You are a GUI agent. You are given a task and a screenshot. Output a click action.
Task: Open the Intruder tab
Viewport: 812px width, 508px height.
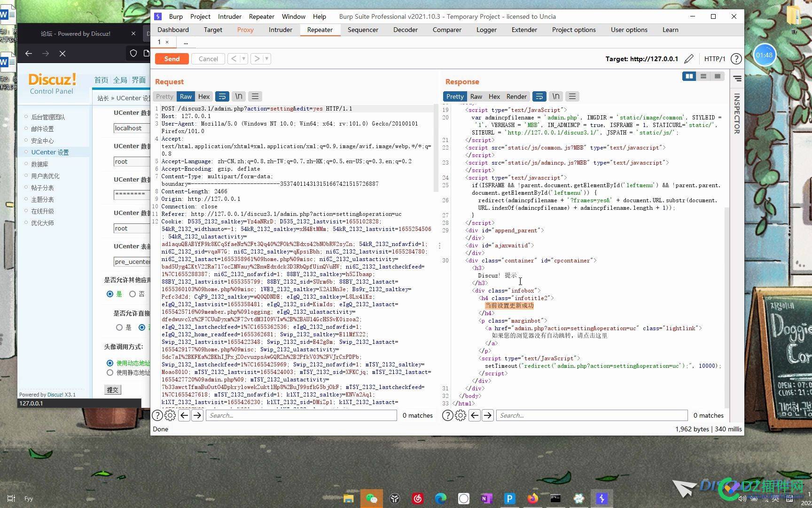coord(281,30)
